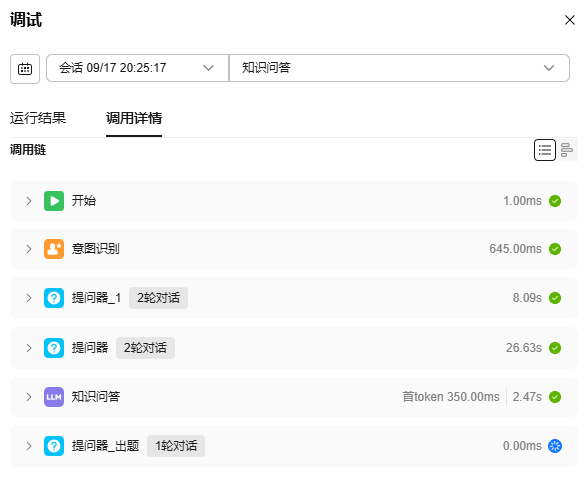The image size is (585, 502).
Task: Expand the 提问器_1 node details
Action: 29,298
